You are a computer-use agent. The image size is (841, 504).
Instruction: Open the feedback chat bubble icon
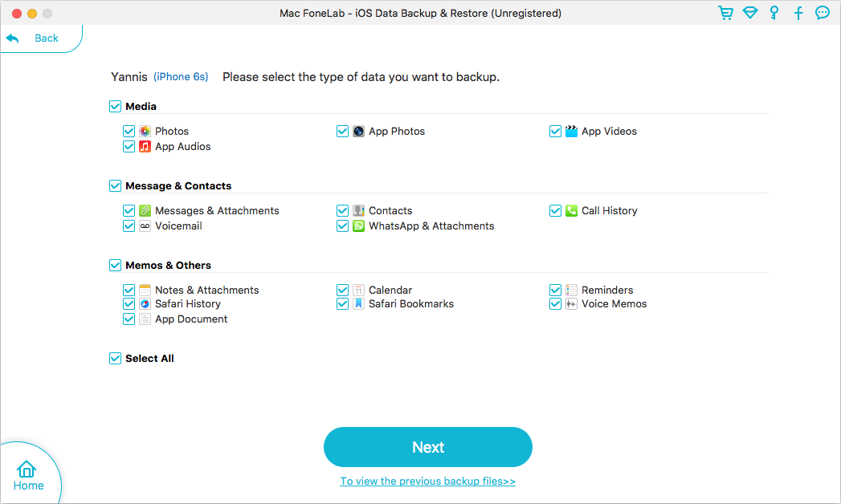tap(823, 13)
